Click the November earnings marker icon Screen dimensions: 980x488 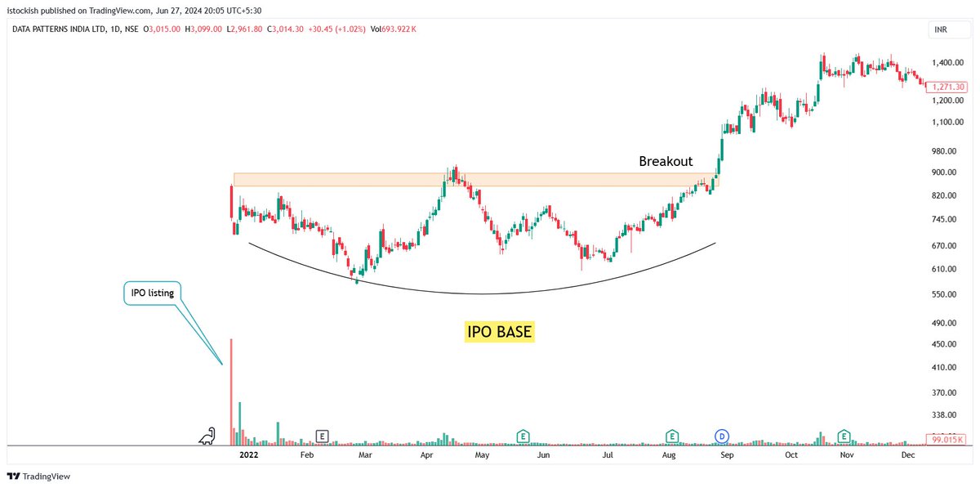pyautogui.click(x=842, y=437)
